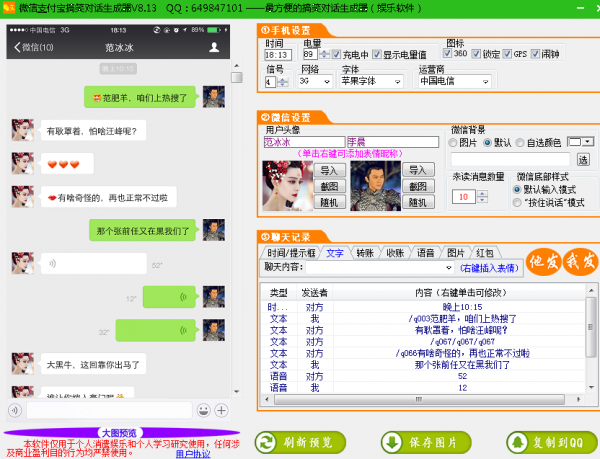
Task: Select the 自选颜色 radio button
Action: click(520, 143)
